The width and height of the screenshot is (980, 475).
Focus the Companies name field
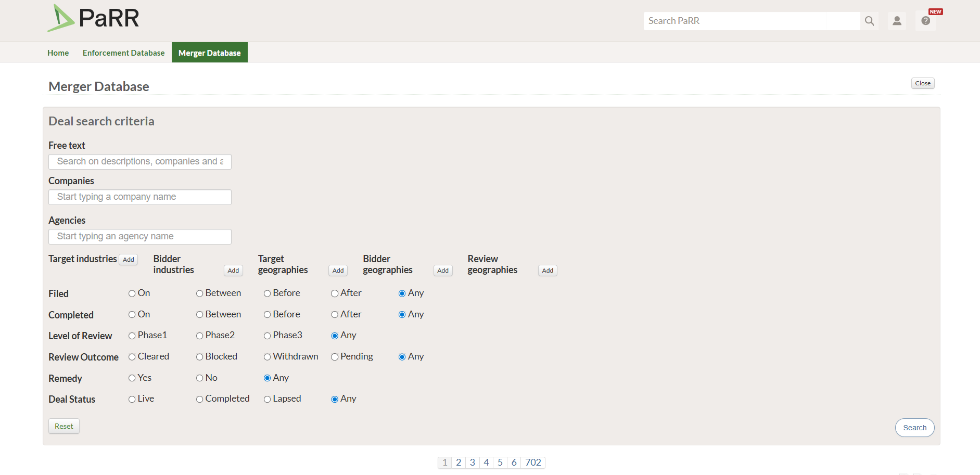point(140,197)
